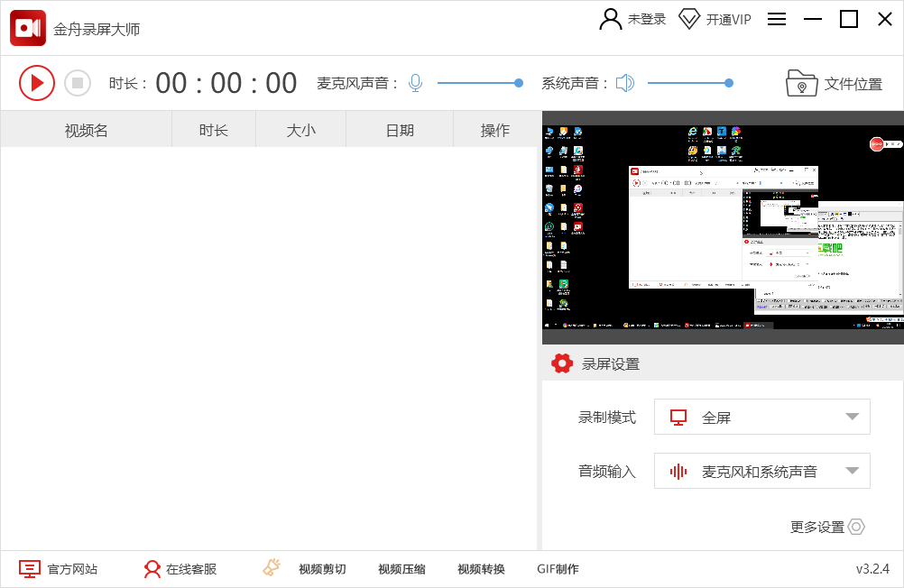This screenshot has height=588, width=904.
Task: Click the 录制模式 dropdown arrow
Action: pos(852,417)
